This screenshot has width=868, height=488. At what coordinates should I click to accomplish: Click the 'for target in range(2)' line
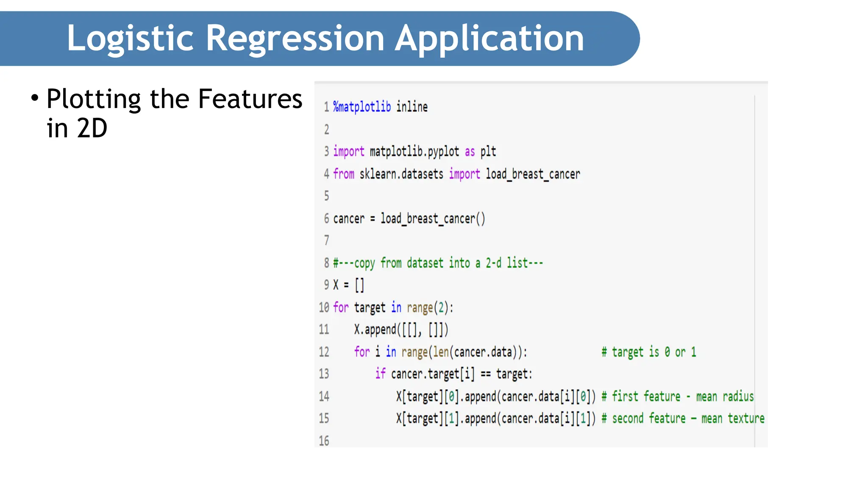(393, 307)
